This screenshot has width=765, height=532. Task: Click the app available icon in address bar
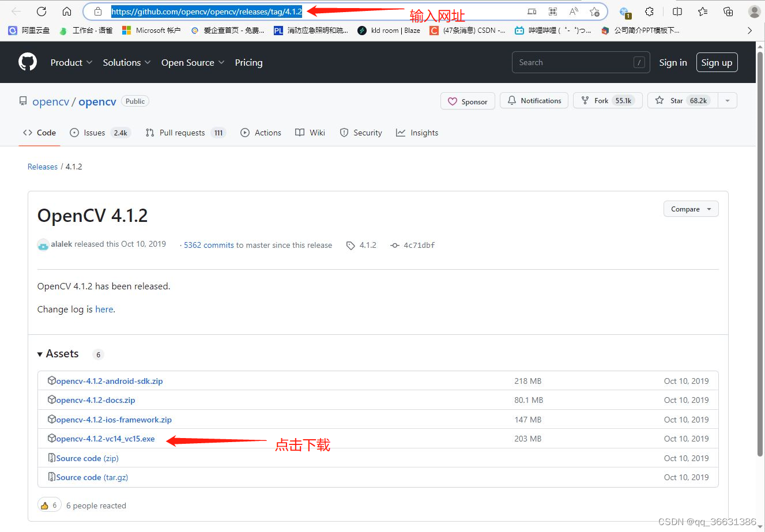pos(532,12)
